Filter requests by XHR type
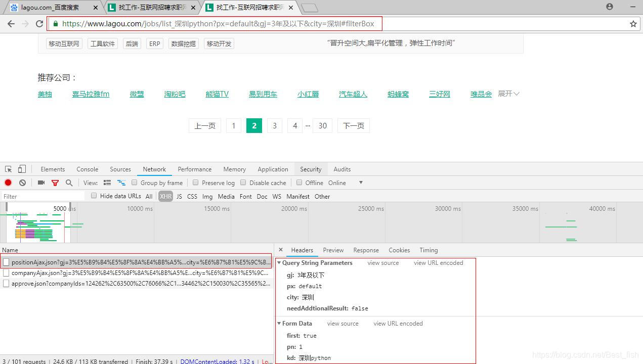This screenshot has height=364, width=643. click(165, 196)
